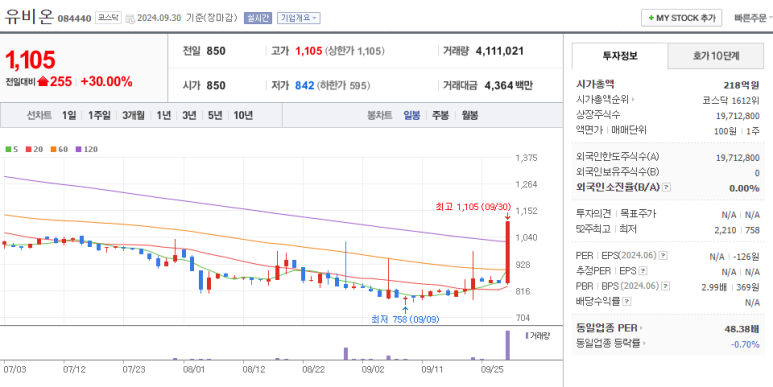
Task: Click the green 5-day moving average swatch
Action: (x=8, y=149)
